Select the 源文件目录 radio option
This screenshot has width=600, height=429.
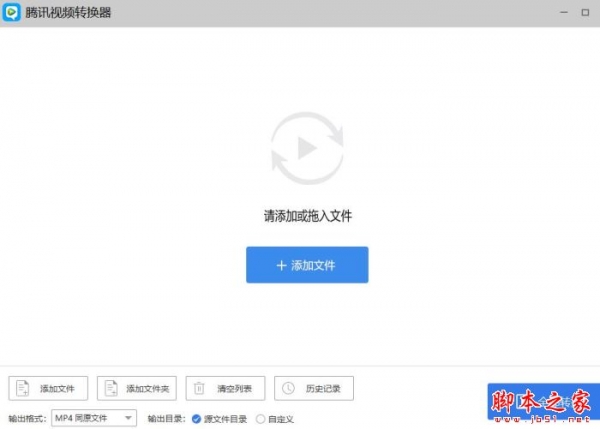tap(196, 419)
